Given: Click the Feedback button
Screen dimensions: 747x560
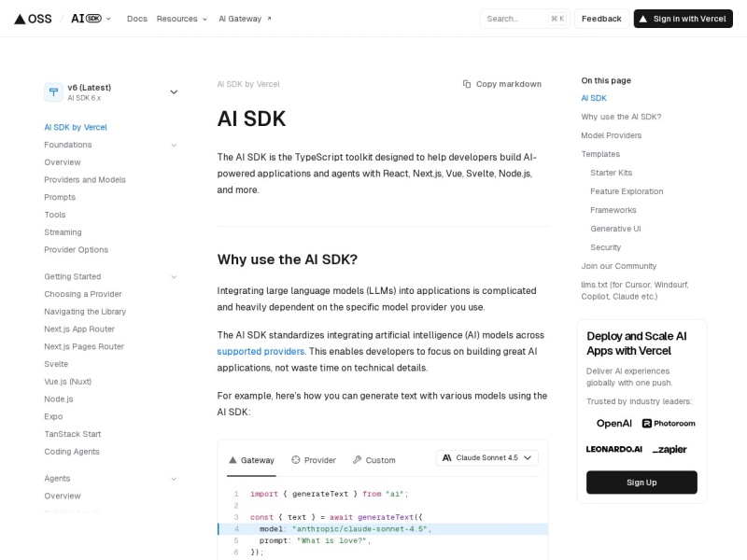Looking at the screenshot, I should [x=601, y=19].
